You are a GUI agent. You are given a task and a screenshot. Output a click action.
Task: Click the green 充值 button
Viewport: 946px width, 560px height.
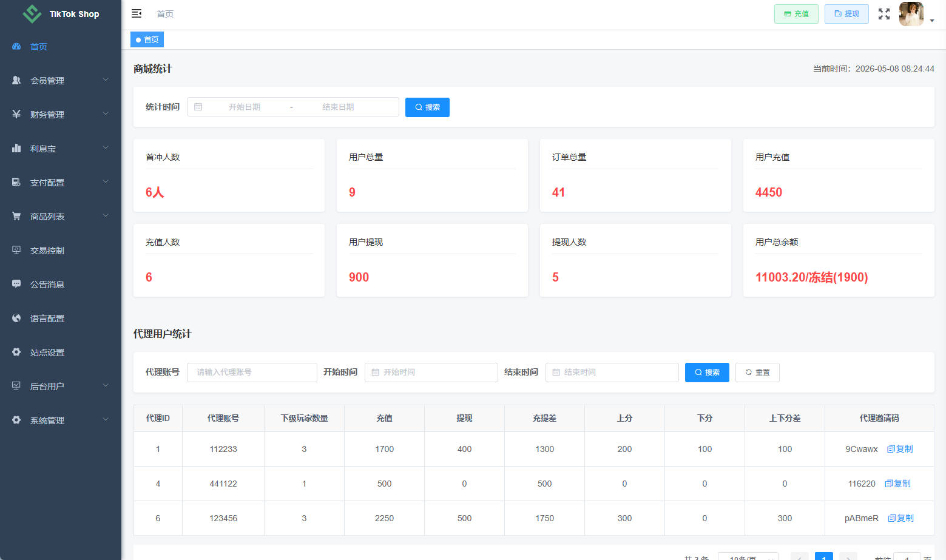tap(796, 14)
